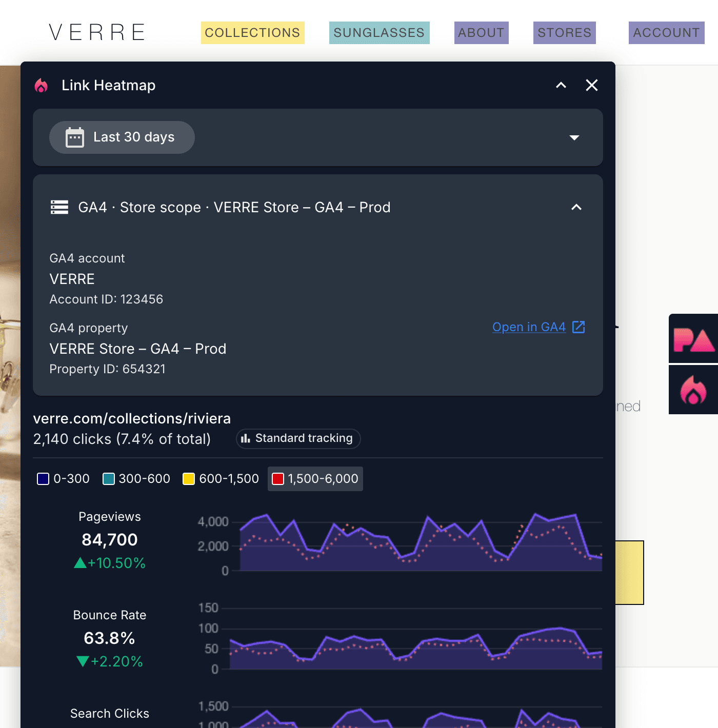Image resolution: width=718 pixels, height=728 pixels.
Task: Click the yellow highlighted box on the page
Action: tap(629, 573)
